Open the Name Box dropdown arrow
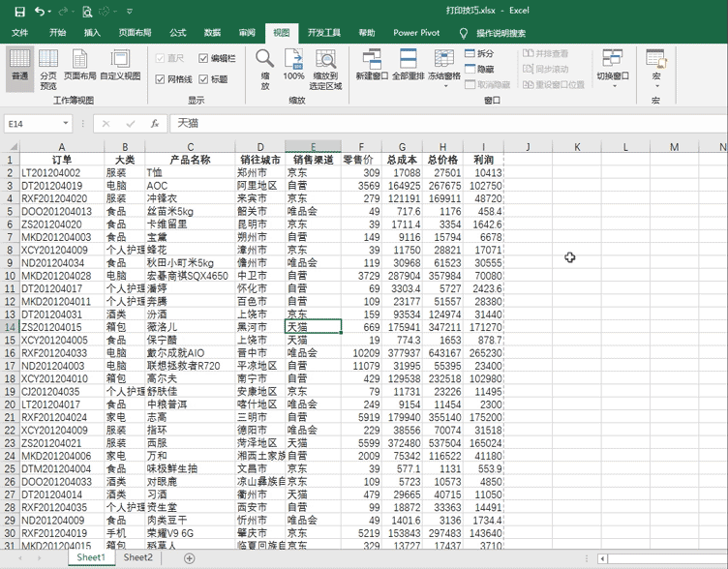The width and height of the screenshot is (728, 569). point(66,124)
